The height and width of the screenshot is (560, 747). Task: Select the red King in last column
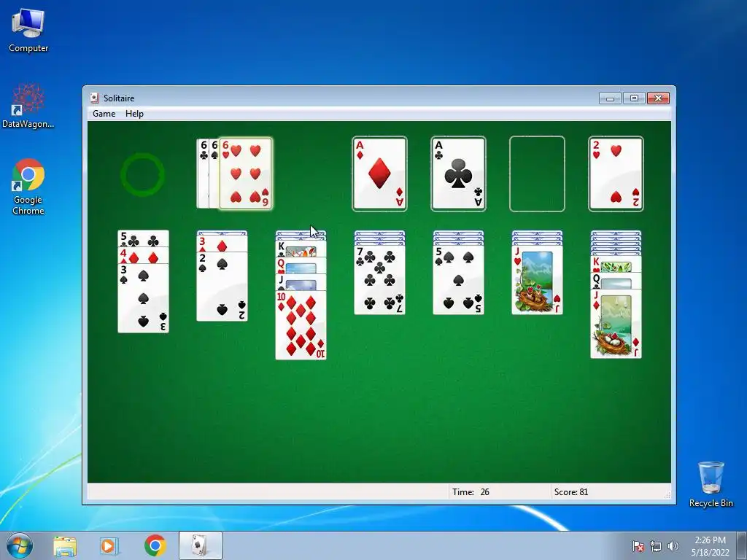tap(616, 263)
